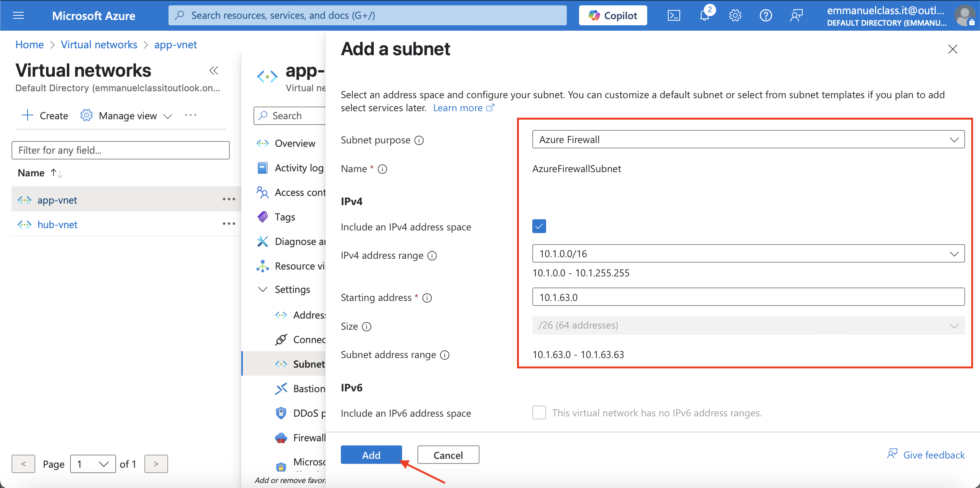Open Address space settings item
980x488 pixels.
300,315
